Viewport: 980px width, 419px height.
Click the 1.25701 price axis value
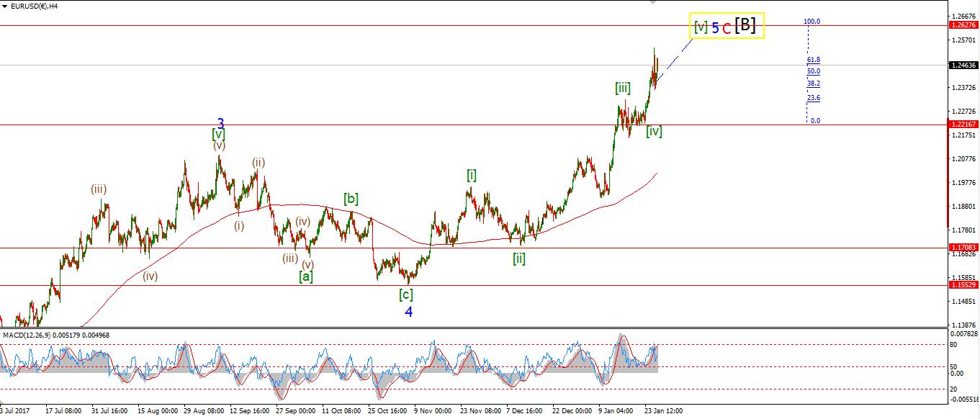964,40
